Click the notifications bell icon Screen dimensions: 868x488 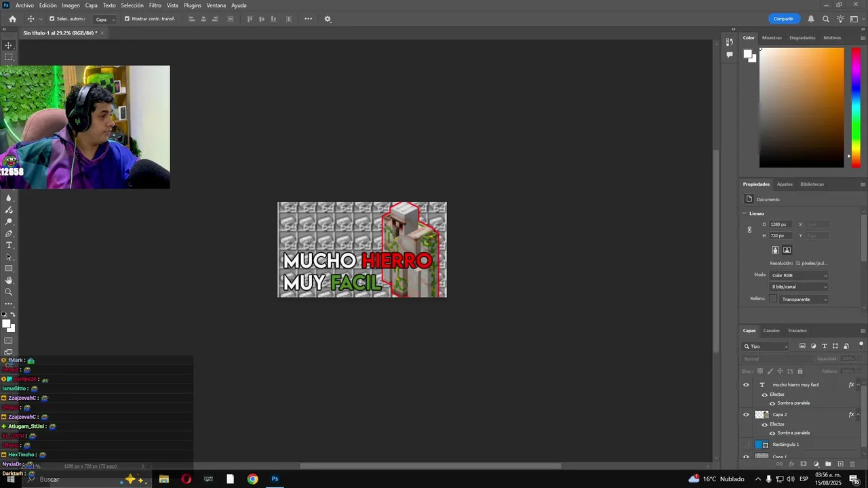[x=810, y=19]
